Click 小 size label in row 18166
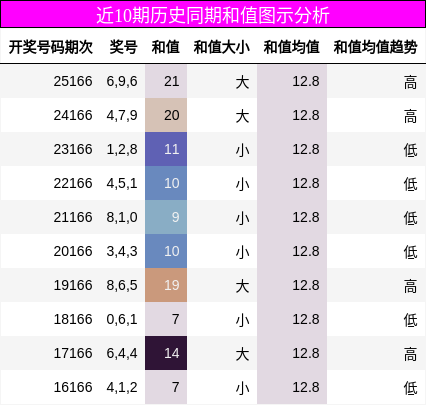 242,320
